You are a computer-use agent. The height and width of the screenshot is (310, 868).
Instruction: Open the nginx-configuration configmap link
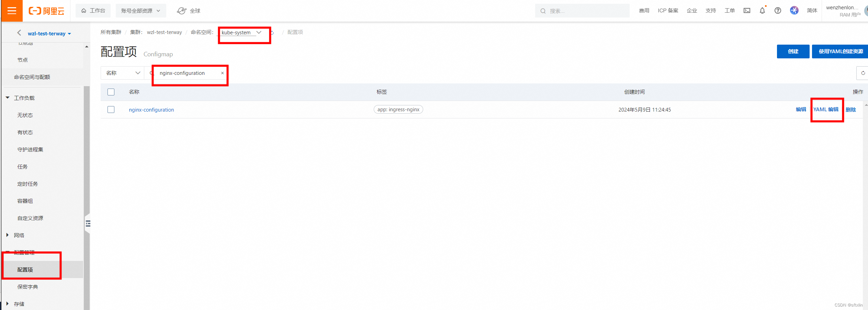[151, 110]
